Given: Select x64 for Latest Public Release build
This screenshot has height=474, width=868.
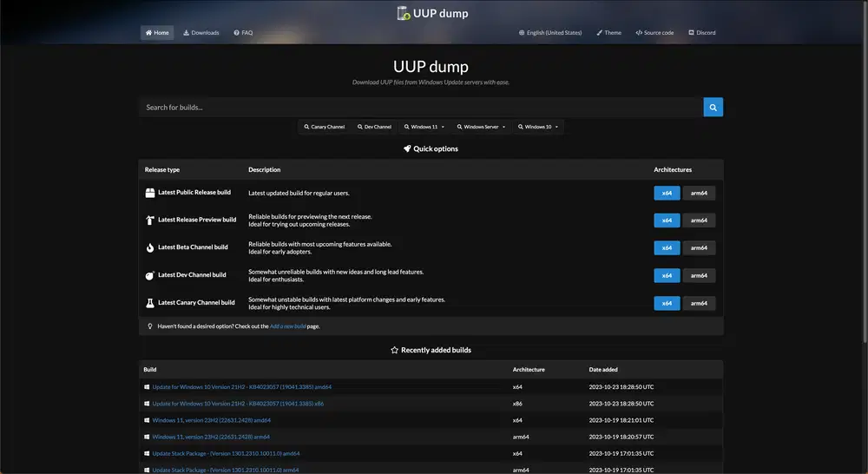Looking at the screenshot, I should (667, 193).
